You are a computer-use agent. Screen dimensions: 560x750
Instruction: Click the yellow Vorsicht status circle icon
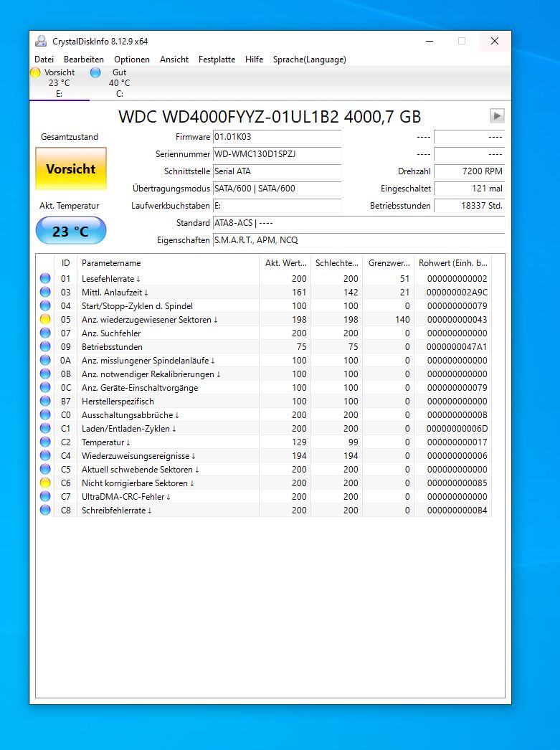click(35, 72)
